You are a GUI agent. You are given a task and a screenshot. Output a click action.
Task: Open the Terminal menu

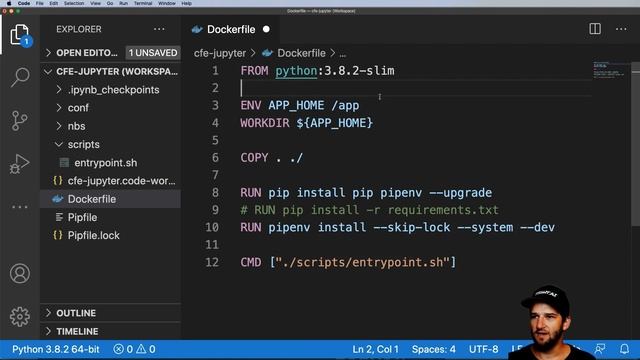tap(143, 3)
